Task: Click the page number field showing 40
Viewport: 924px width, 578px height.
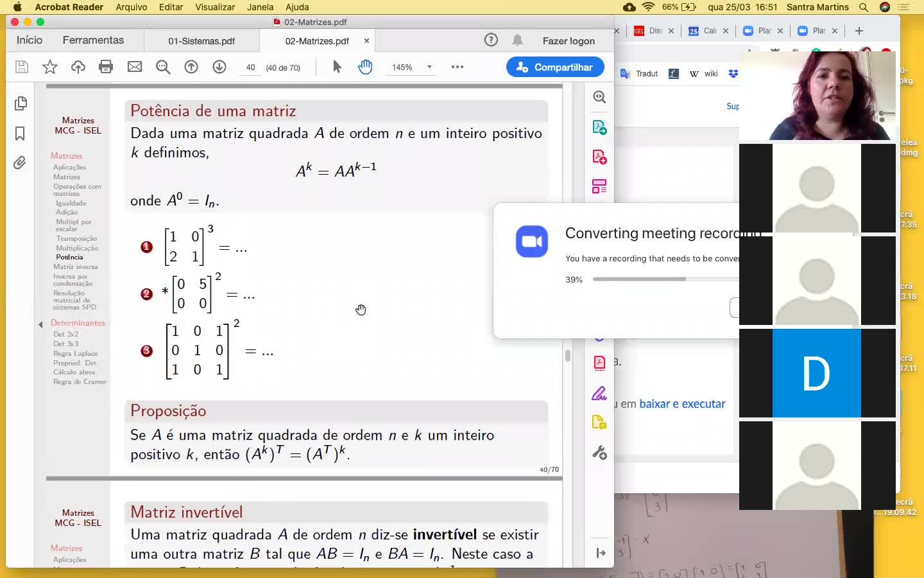Action: coord(250,67)
